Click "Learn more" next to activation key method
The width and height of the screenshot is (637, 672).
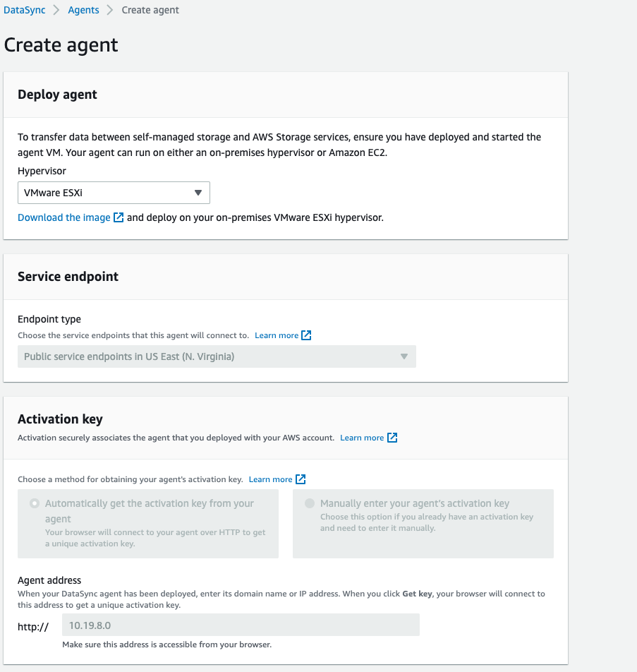point(272,479)
